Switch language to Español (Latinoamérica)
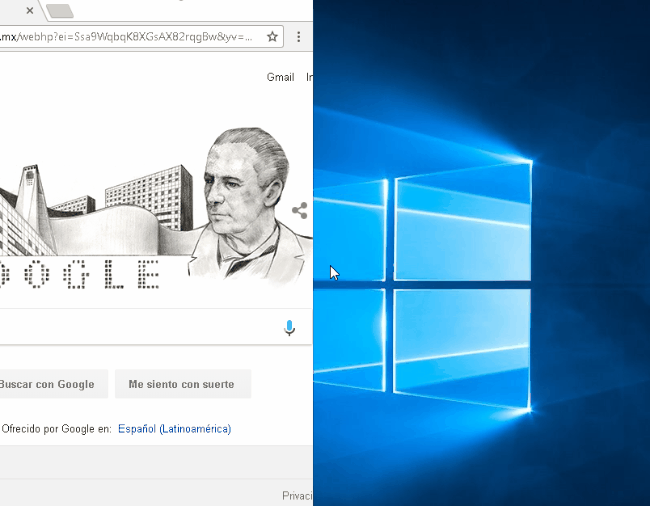 tap(175, 429)
